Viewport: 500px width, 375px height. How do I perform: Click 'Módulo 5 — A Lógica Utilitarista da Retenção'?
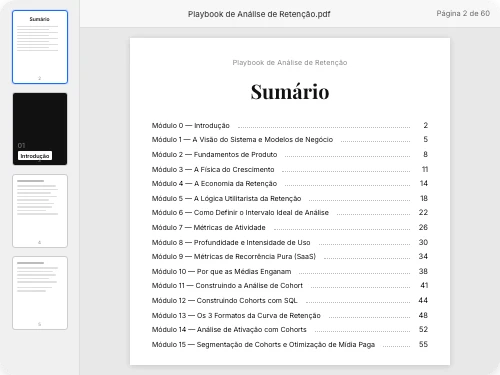click(226, 199)
